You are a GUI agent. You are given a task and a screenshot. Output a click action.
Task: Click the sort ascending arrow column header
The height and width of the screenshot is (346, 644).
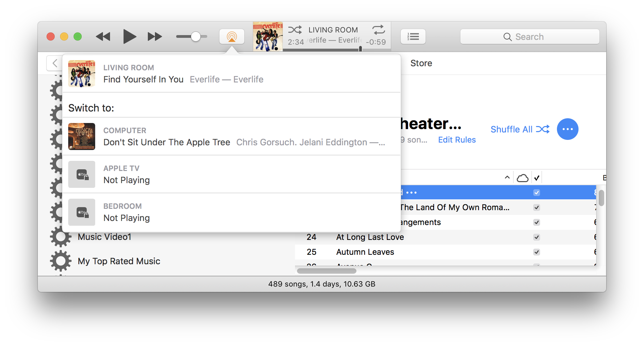coord(507,177)
